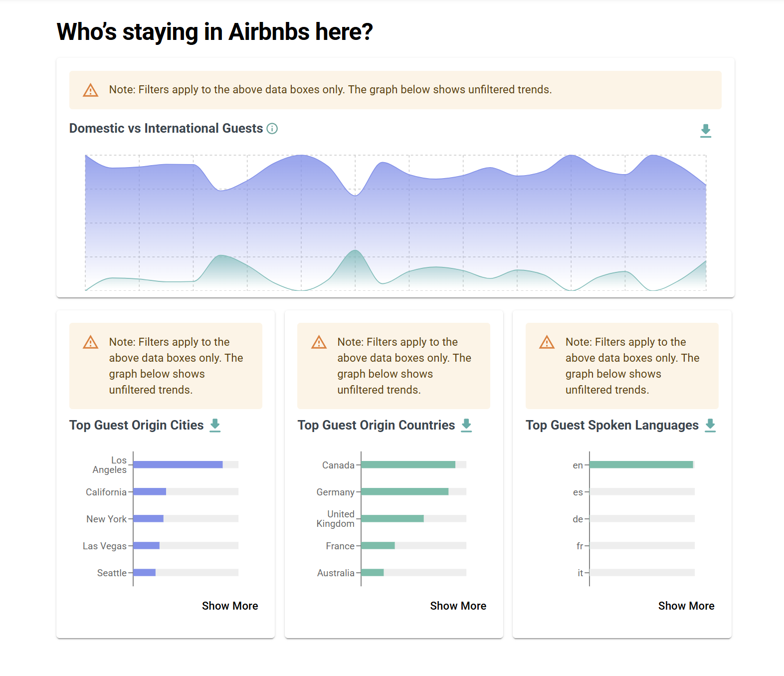Click the United Kingdom bar
This screenshot has height=676, width=784.
tap(392, 518)
